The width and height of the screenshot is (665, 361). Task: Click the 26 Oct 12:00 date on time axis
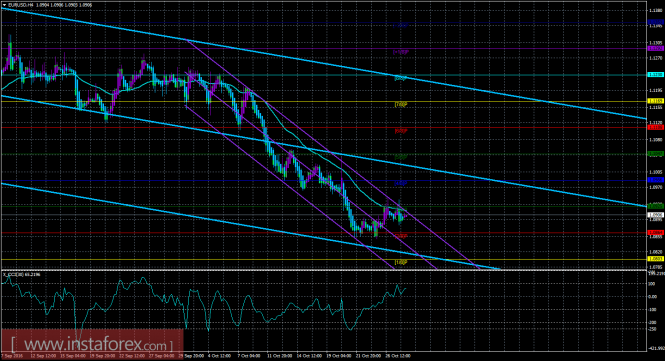(398, 356)
